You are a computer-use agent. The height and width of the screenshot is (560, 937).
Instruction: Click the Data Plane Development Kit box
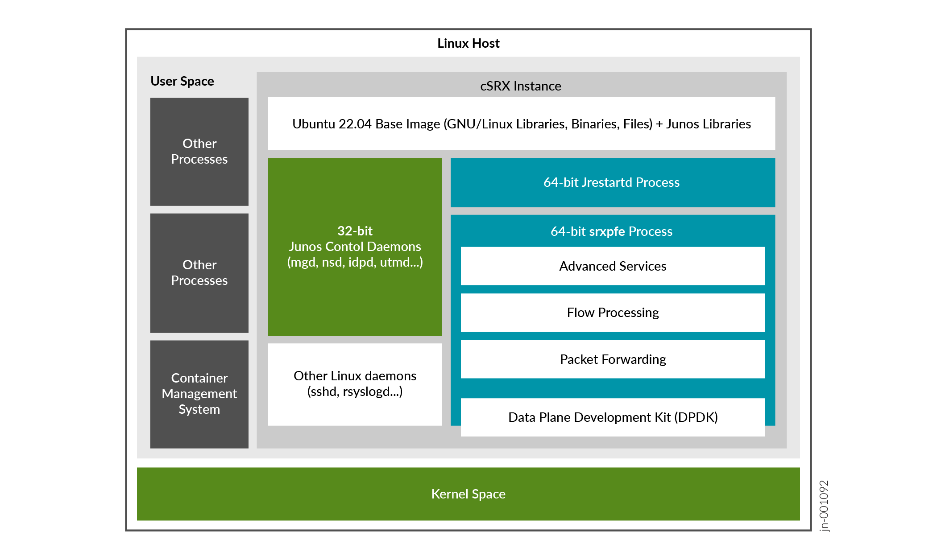click(x=613, y=417)
